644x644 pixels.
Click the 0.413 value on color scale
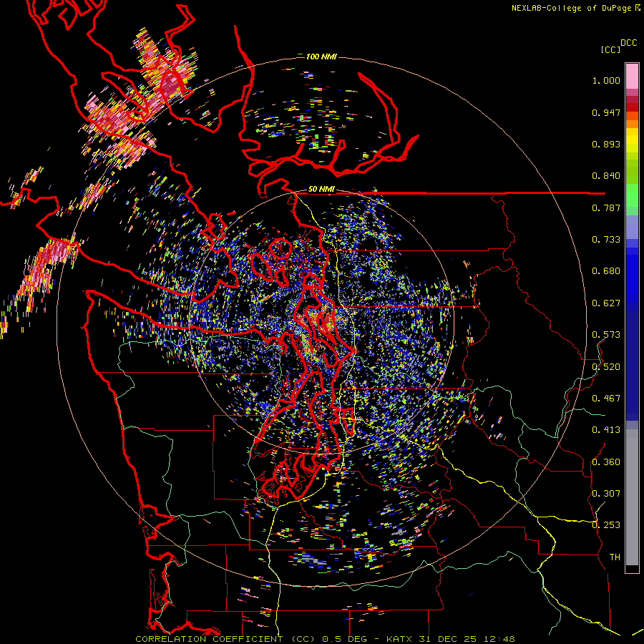tap(606, 430)
